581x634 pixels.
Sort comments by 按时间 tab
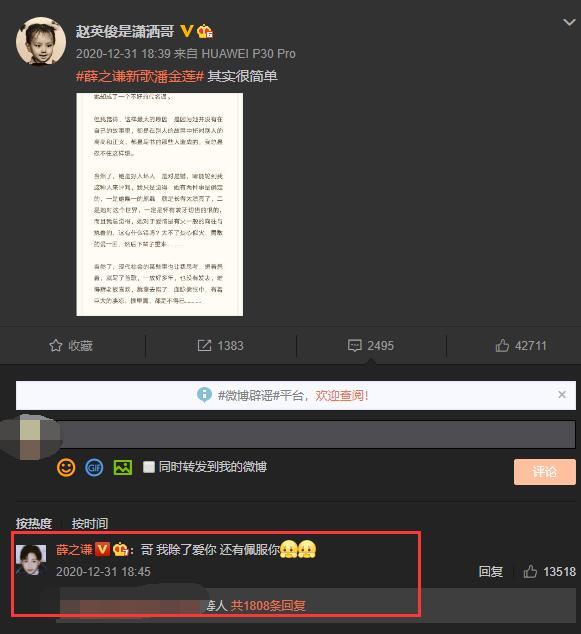(90, 523)
